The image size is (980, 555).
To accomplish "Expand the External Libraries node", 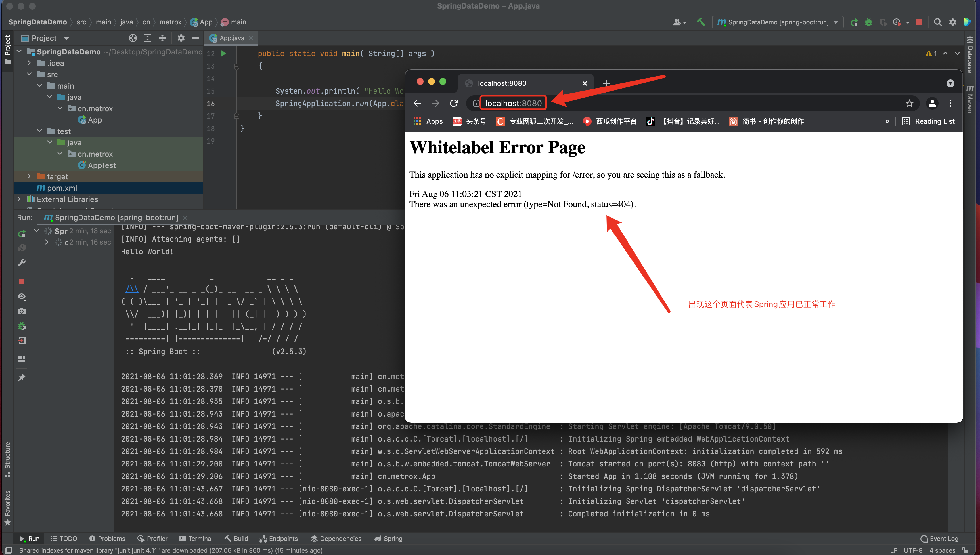I will pyautogui.click(x=19, y=199).
